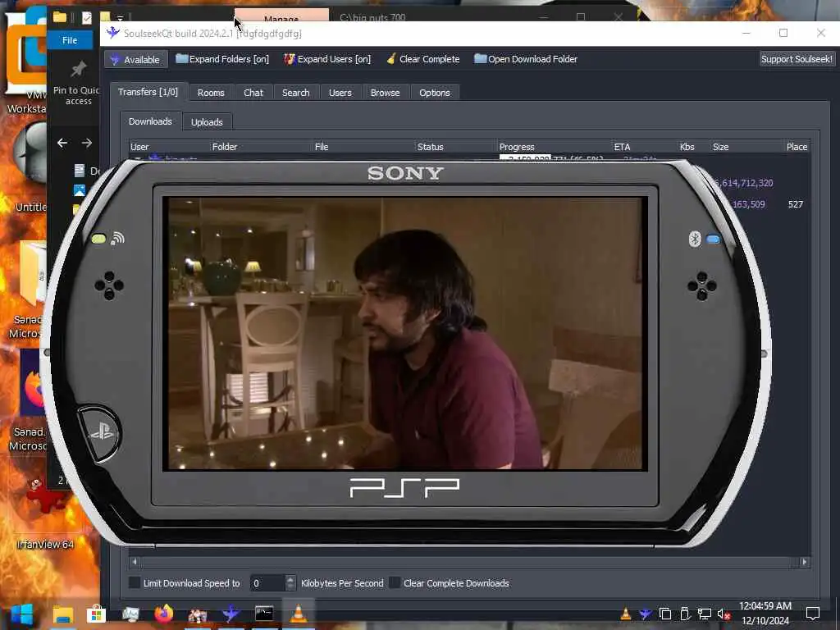Toggle Expand Users [on]
Viewport: 840px width, 630px height.
click(327, 59)
